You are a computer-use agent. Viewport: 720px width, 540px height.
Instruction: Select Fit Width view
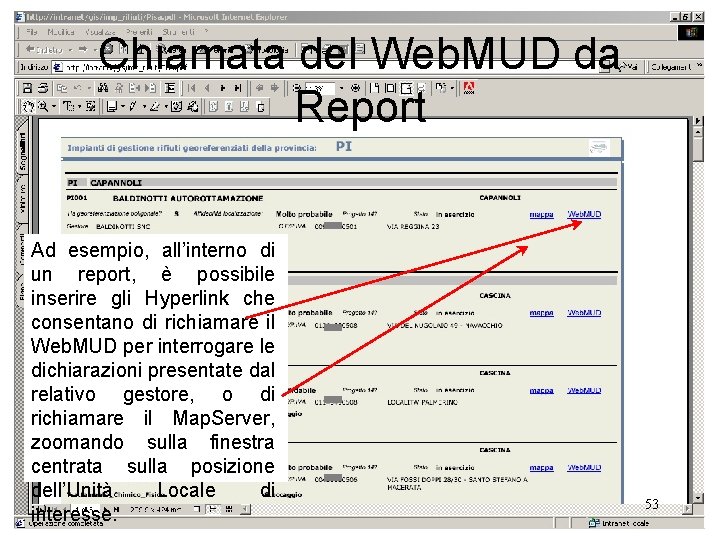click(406, 88)
